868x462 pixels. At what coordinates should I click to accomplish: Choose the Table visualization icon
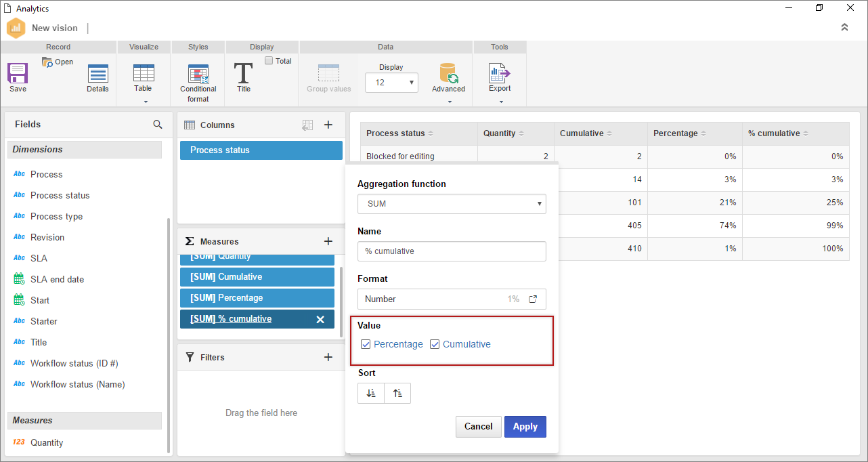click(143, 73)
